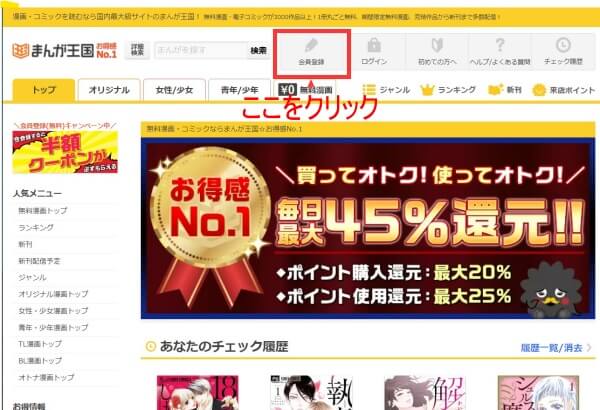Image resolution: width=600 pixels, height=410 pixels.
Task: Click the 会員登録 pencil icon
Action: tap(311, 46)
